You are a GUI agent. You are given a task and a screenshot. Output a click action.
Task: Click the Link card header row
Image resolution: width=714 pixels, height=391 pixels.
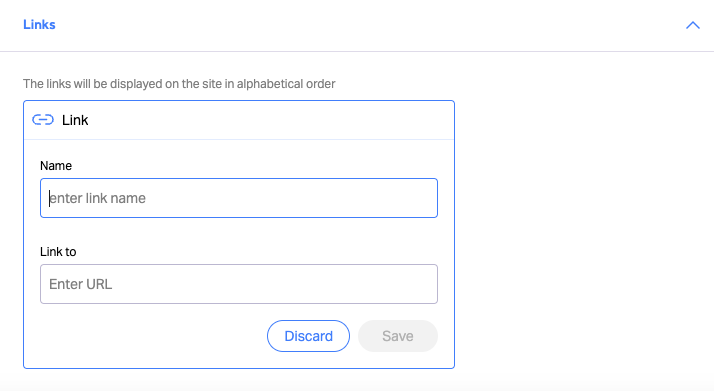coord(239,120)
